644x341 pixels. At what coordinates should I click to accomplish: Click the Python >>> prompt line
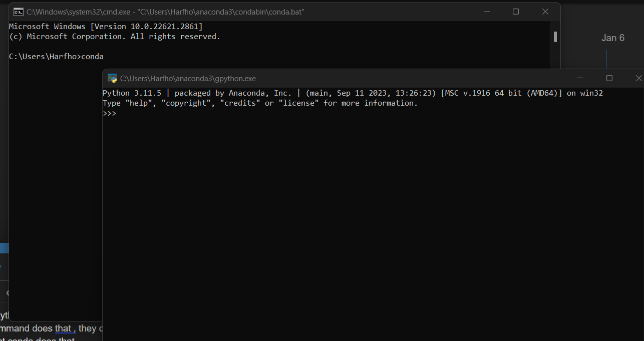pos(109,114)
